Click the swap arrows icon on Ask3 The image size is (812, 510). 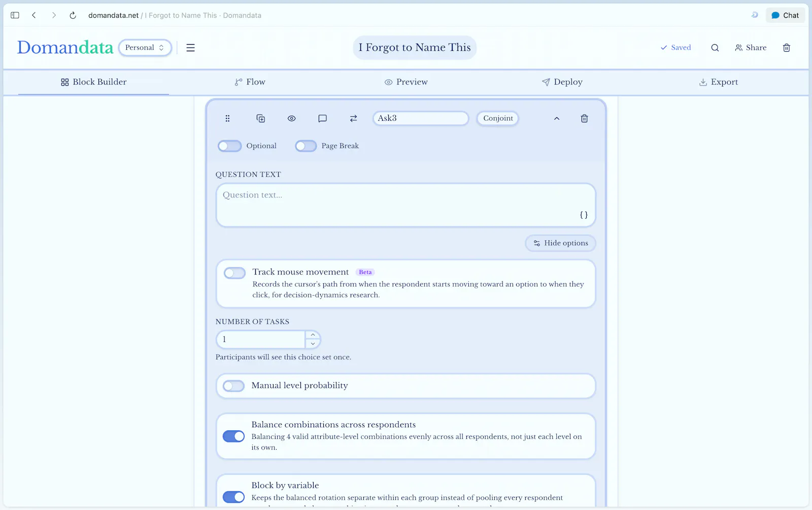(x=353, y=118)
